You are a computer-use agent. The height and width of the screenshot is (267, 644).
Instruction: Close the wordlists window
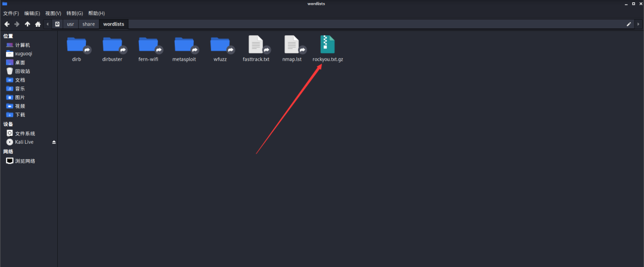(x=639, y=4)
